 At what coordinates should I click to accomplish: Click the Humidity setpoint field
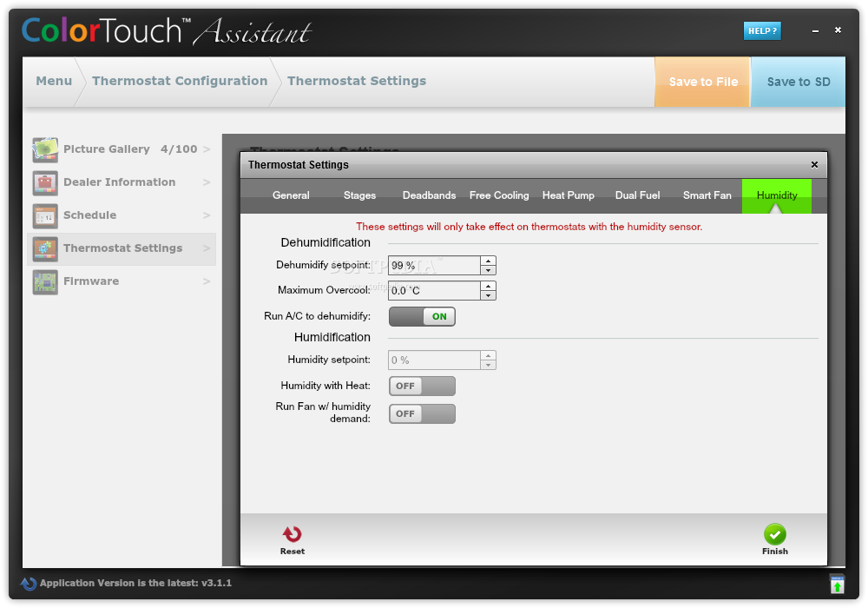coord(434,360)
